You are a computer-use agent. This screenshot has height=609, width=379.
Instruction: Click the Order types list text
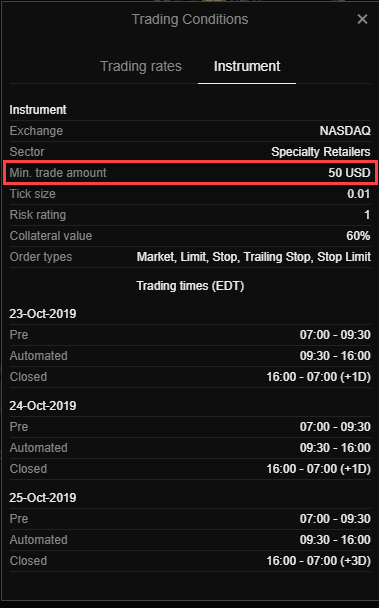tap(254, 257)
